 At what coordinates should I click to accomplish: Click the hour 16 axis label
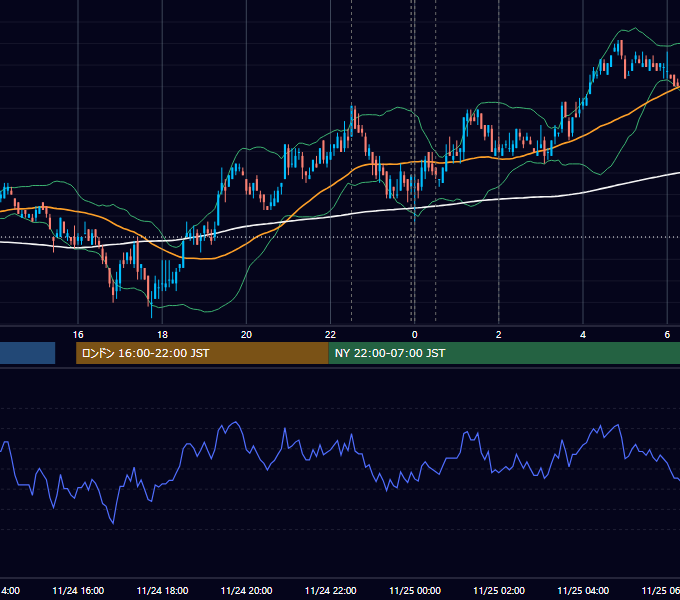point(78,334)
